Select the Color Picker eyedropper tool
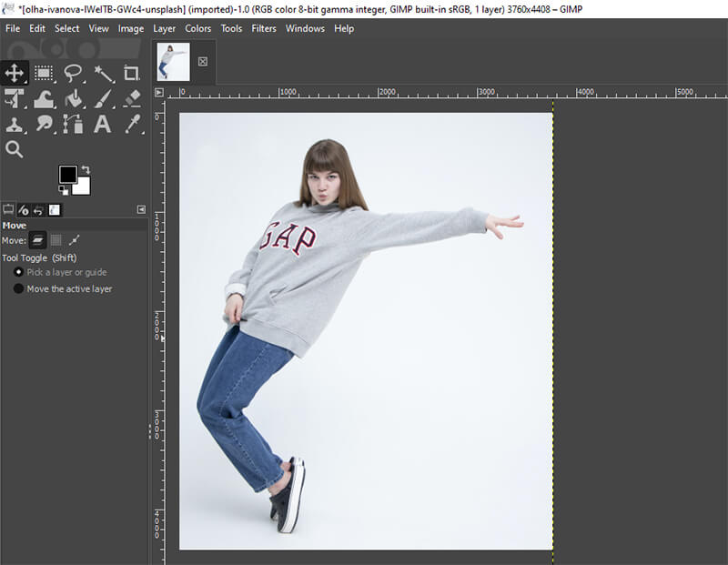 (x=132, y=124)
